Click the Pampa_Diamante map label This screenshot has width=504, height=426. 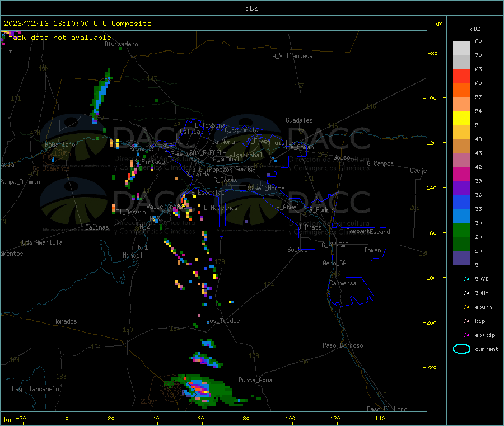(24, 182)
